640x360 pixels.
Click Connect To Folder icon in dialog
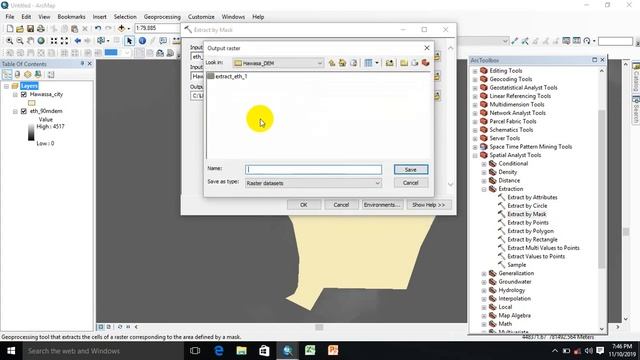point(390,63)
